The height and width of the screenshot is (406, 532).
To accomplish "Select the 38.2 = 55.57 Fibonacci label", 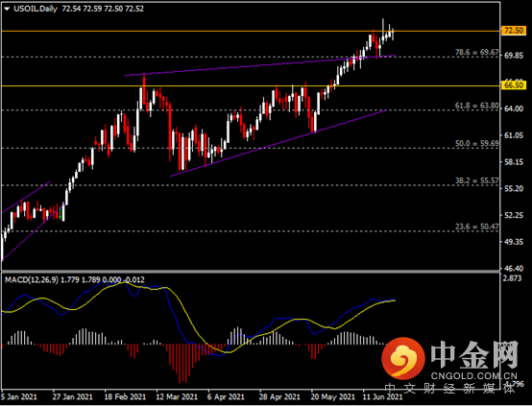I will pos(476,180).
